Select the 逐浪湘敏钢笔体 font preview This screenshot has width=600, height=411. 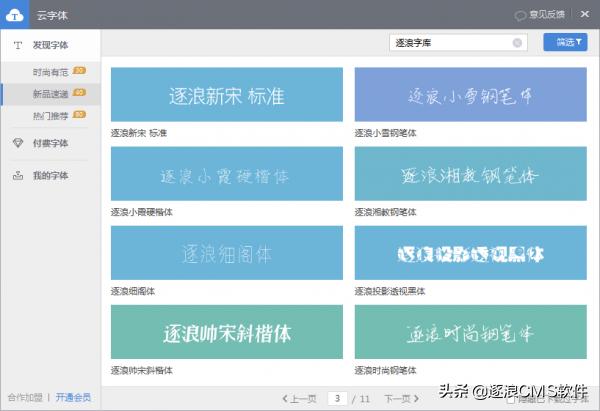[x=471, y=174]
